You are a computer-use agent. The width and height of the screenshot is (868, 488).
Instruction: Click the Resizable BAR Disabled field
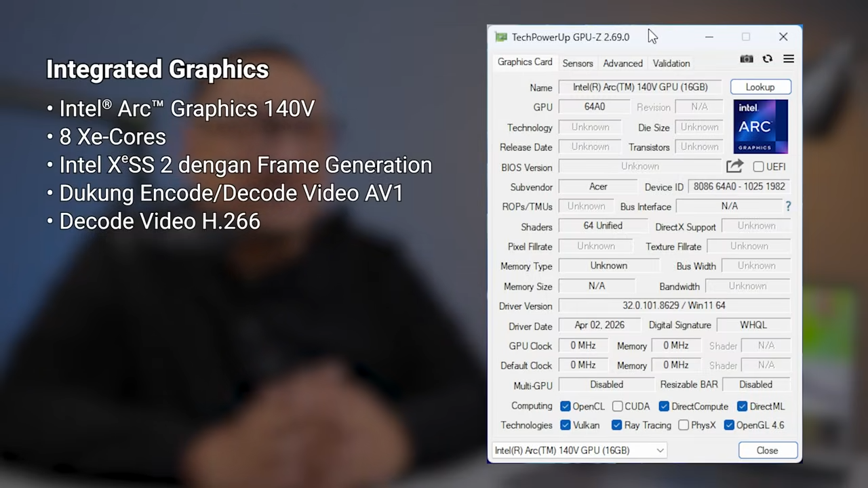pos(755,384)
